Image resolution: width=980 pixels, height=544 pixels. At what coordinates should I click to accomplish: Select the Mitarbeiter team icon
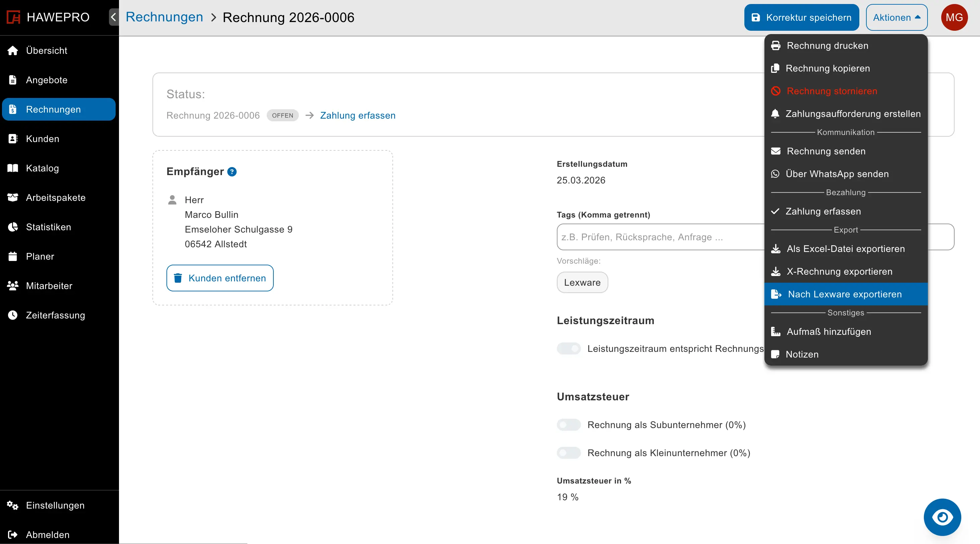[x=13, y=286]
